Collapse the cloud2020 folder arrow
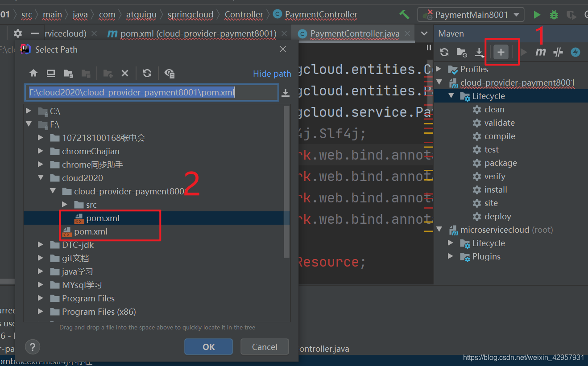Viewport: 588px width, 366px height. (41, 178)
